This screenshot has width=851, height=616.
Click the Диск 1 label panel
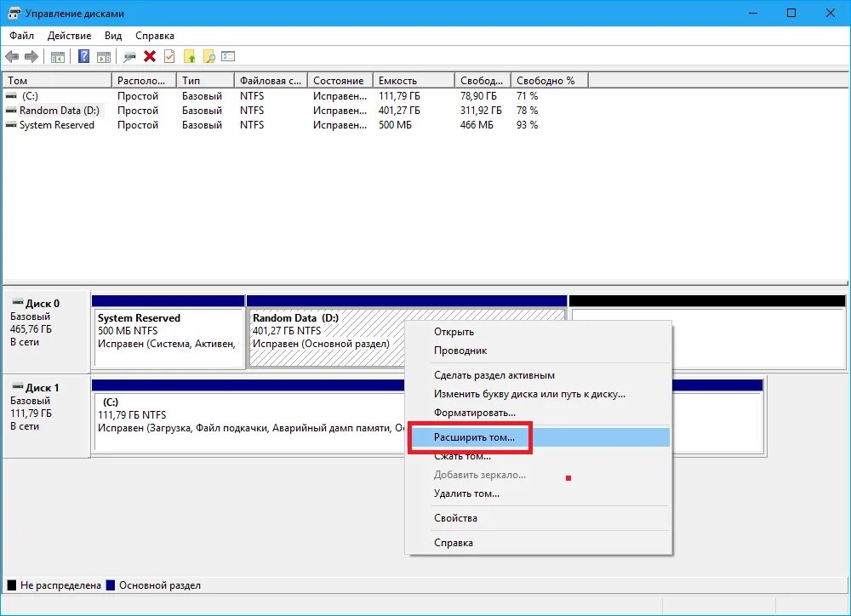click(x=46, y=416)
